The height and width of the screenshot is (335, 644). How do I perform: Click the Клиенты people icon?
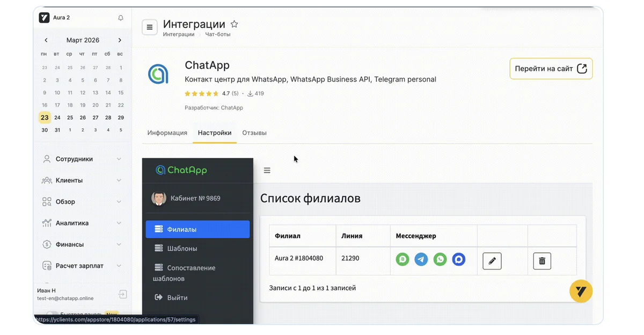(x=47, y=180)
